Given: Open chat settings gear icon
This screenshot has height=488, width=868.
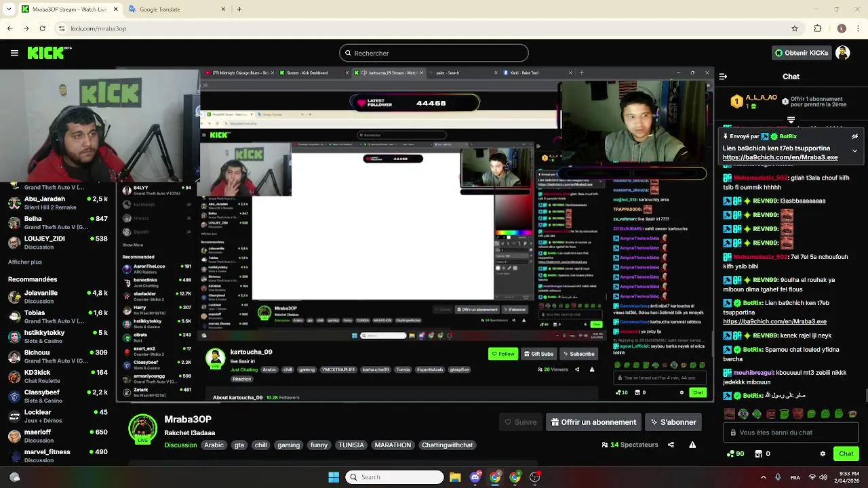Looking at the screenshot, I should (823, 453).
